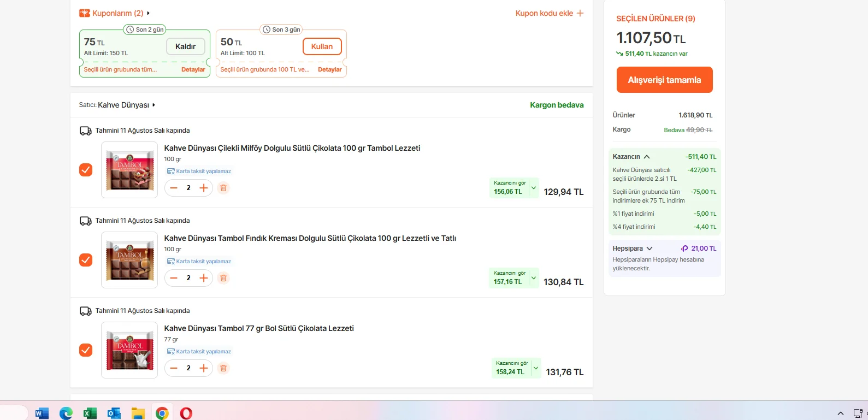
Task: Open the Tambol 77 gr product image
Action: [x=129, y=350]
